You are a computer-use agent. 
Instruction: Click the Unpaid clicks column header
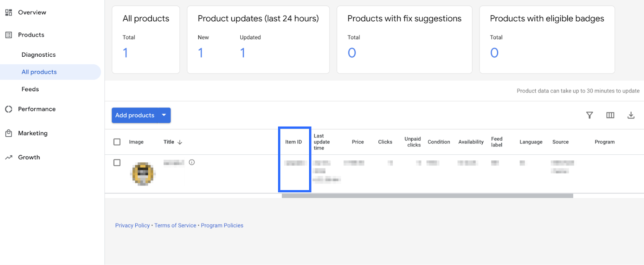[413, 142]
